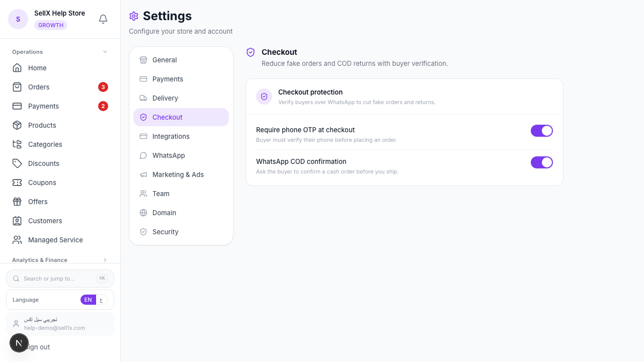Click the GROWTH plan badge
The height and width of the screenshot is (362, 644).
(x=51, y=25)
